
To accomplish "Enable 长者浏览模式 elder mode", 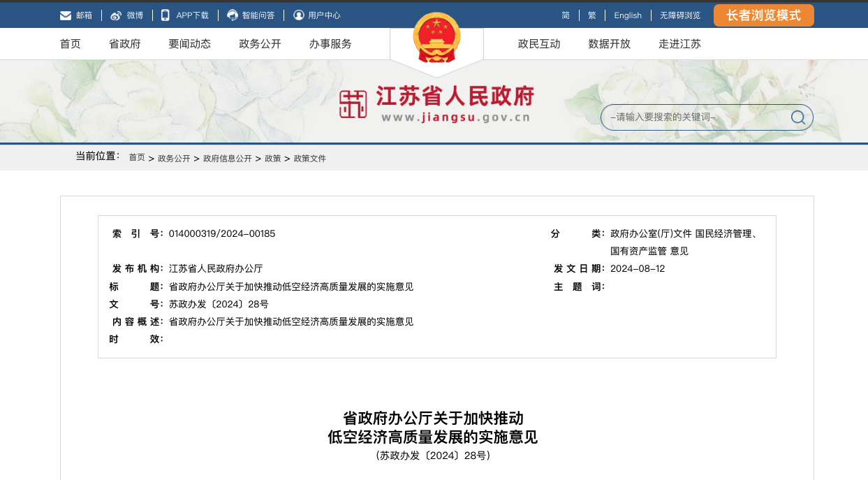I will pos(763,15).
